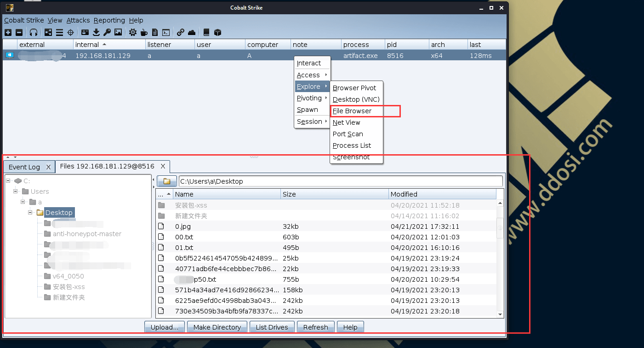Click the cube About icon
The image size is (644, 348).
[218, 32]
